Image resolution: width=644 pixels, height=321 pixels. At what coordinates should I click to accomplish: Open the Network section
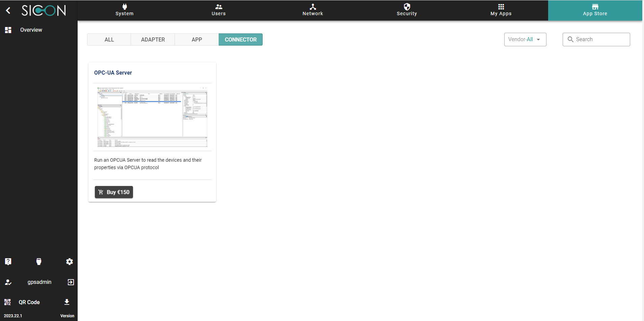pyautogui.click(x=313, y=10)
